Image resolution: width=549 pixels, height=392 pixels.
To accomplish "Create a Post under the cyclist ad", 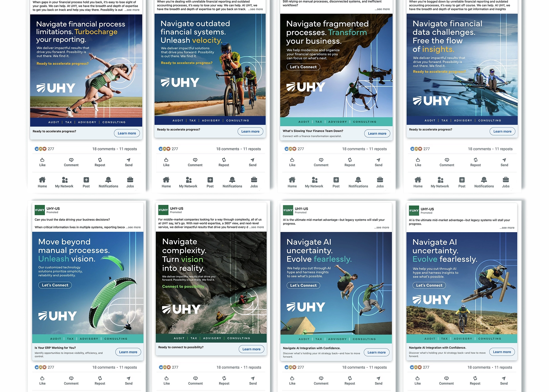I will click(x=210, y=182).
